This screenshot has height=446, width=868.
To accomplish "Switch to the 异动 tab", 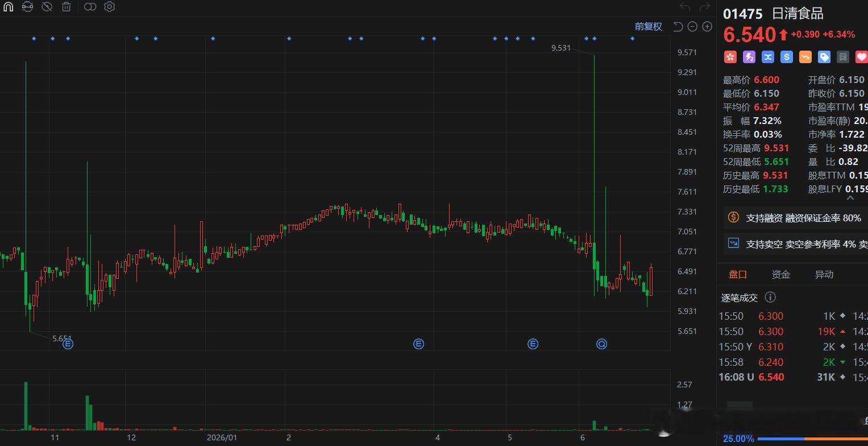I will [824, 274].
